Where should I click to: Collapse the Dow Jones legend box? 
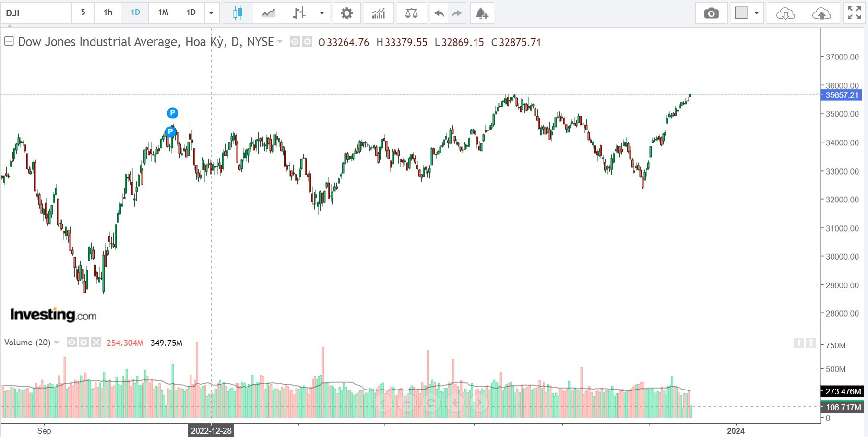click(x=9, y=42)
